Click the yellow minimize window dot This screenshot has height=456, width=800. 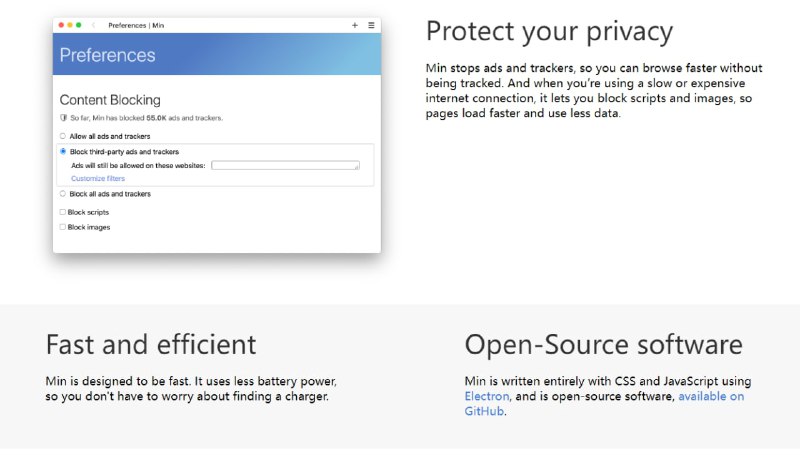point(70,25)
